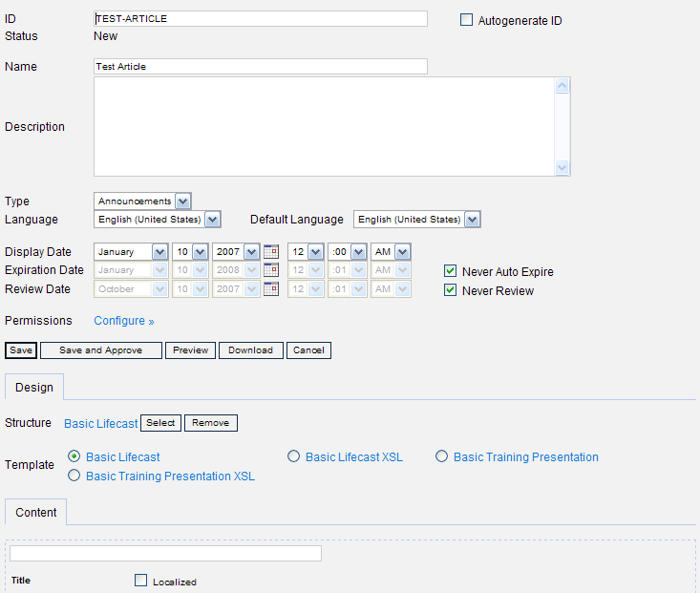Image resolution: width=700 pixels, height=593 pixels.
Task: Open the Expiration Date month dropdown
Action: [131, 270]
